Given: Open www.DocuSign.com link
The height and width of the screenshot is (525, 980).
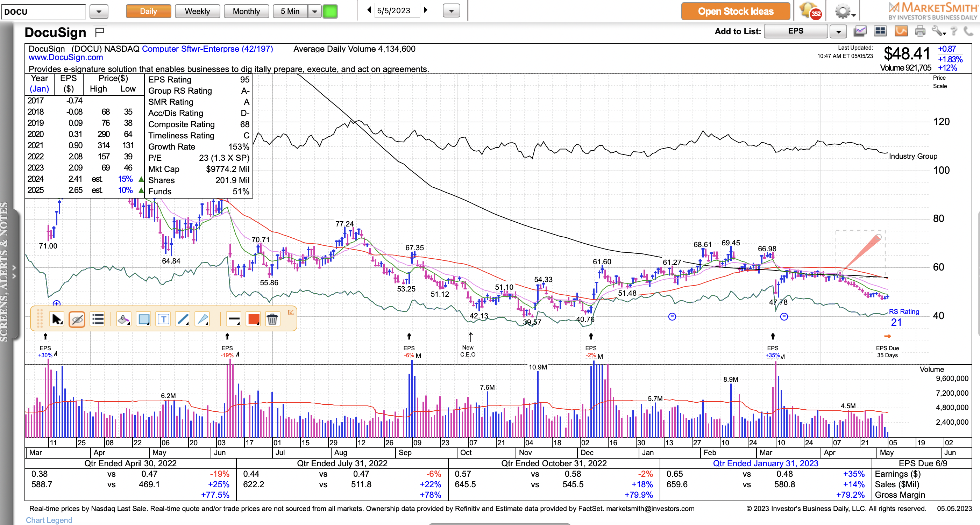Looking at the screenshot, I should (x=66, y=57).
